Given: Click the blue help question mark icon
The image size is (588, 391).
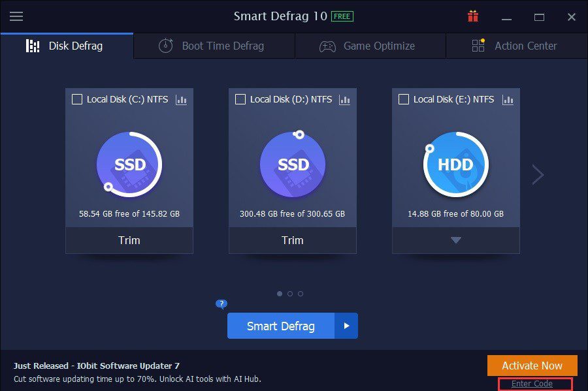Looking at the screenshot, I should pyautogui.click(x=221, y=304).
